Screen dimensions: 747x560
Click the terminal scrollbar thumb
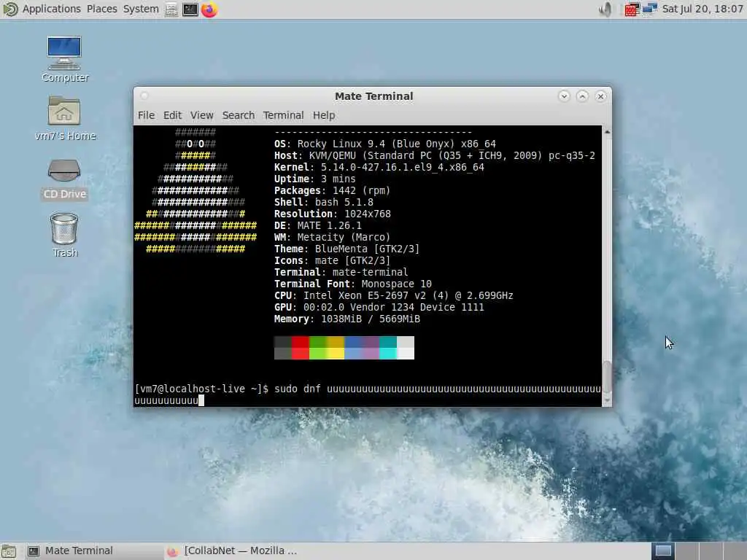607,377
